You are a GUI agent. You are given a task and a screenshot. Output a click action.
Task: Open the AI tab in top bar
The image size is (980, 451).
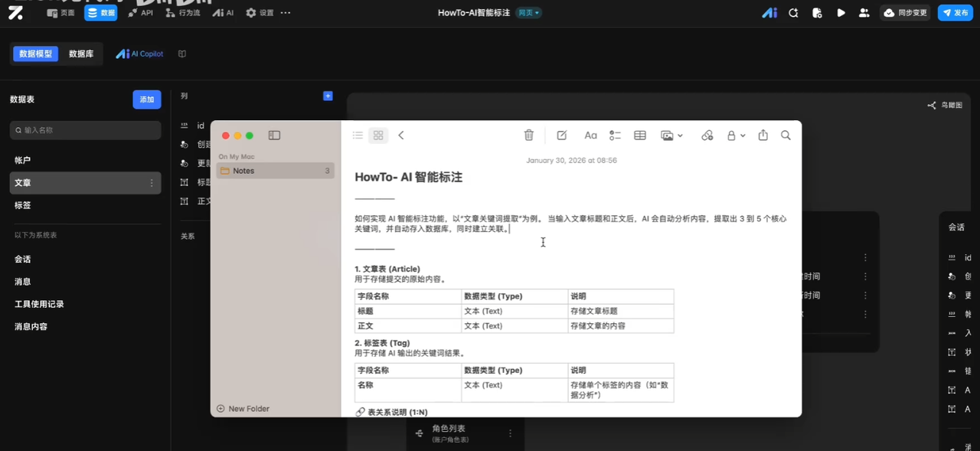[x=224, y=13]
